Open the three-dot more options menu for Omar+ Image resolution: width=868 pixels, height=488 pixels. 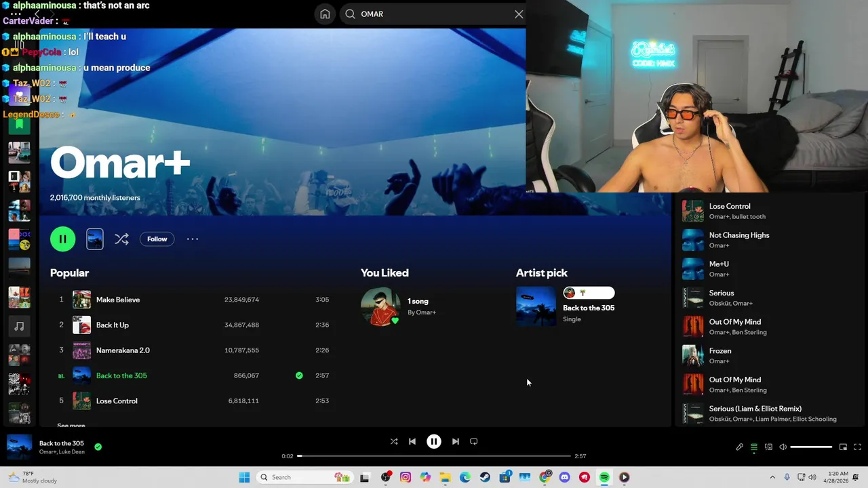point(193,239)
